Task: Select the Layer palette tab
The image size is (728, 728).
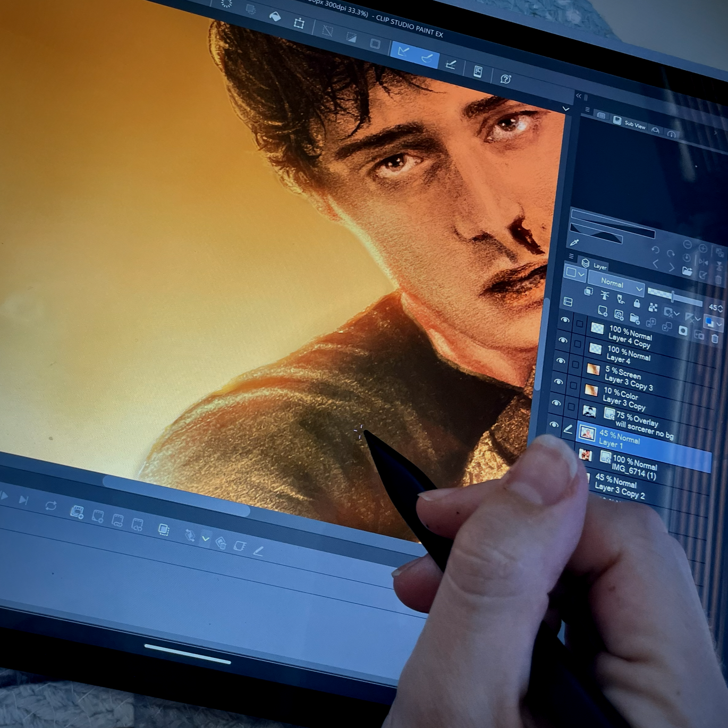Action: (594, 264)
